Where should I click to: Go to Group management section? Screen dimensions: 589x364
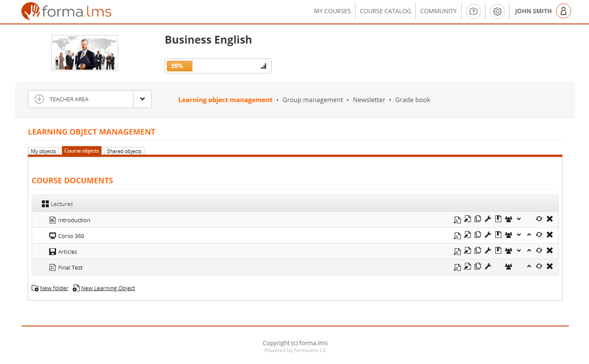tap(313, 100)
